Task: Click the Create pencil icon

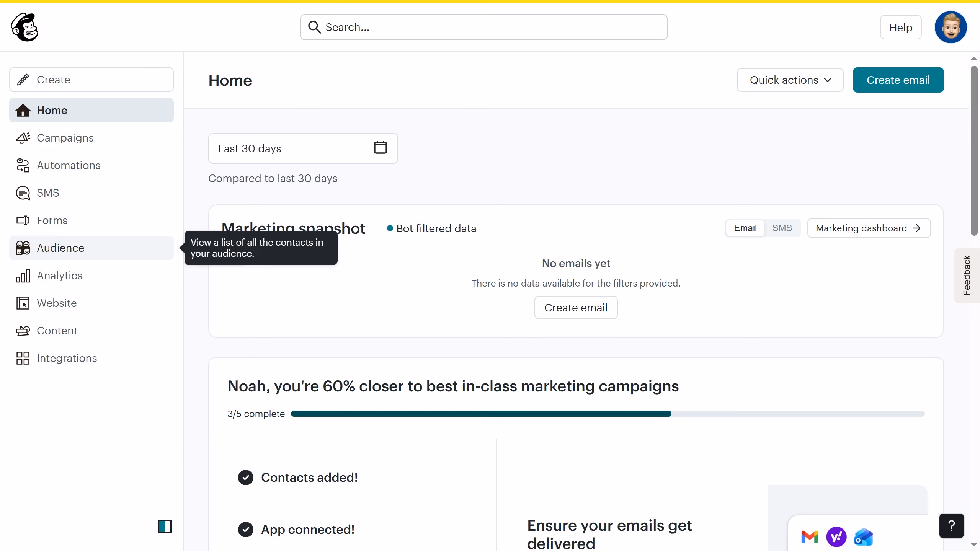Action: pos(23,80)
